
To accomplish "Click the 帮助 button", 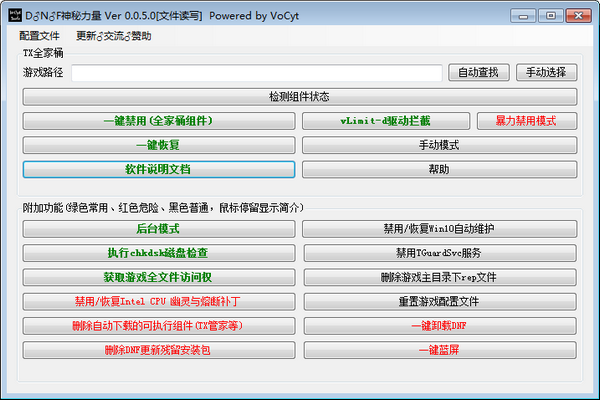I will click(x=439, y=170).
